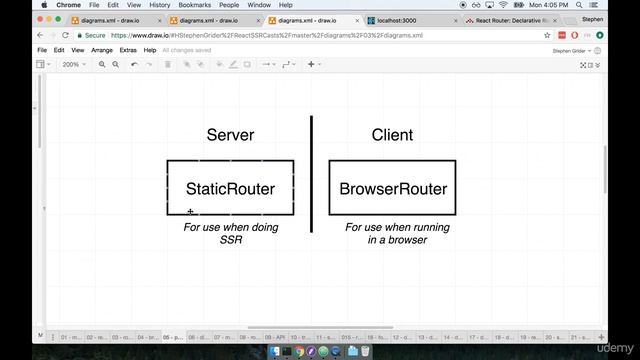This screenshot has width=640, height=360.
Task: Collapse the toolbar with double-chevron icon
Action: point(598,65)
